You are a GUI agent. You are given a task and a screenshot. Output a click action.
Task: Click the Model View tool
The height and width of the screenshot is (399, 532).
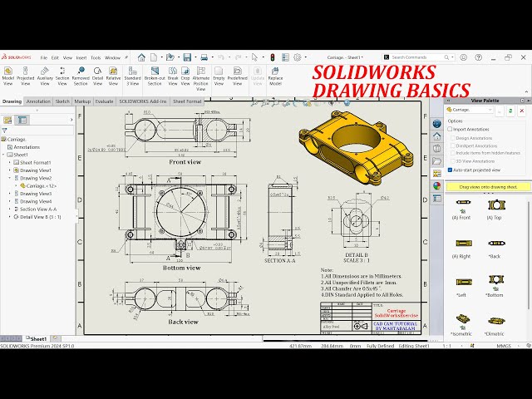click(7, 76)
